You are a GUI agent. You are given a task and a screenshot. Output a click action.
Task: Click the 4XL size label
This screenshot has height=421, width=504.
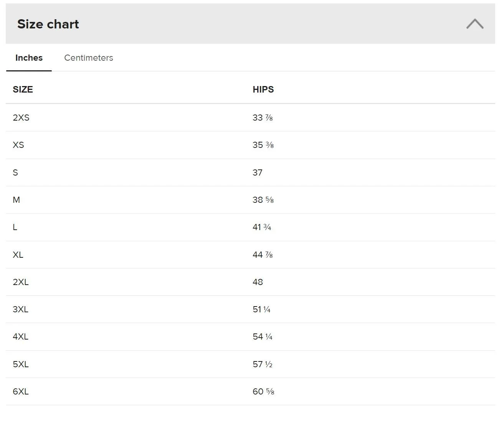[20, 336]
